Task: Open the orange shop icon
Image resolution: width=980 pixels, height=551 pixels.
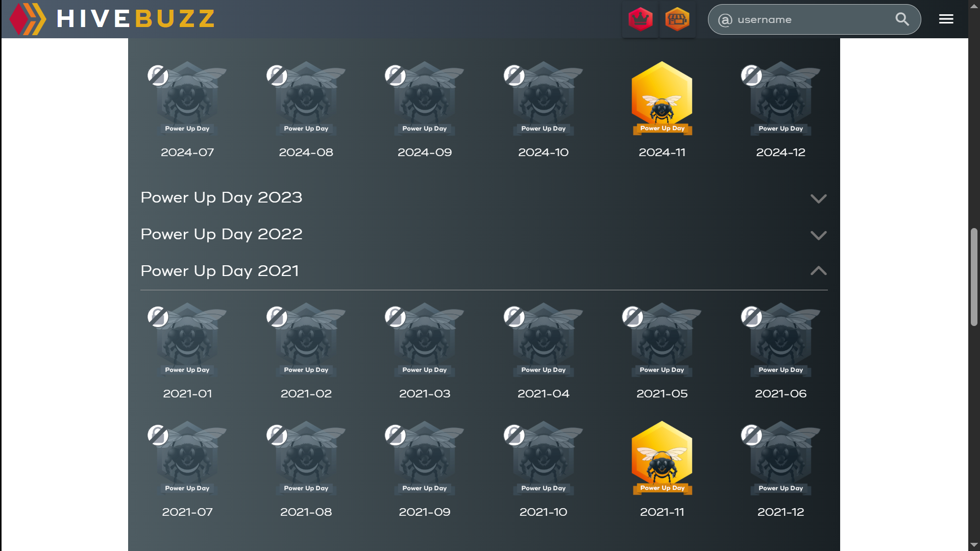Action: point(677,19)
